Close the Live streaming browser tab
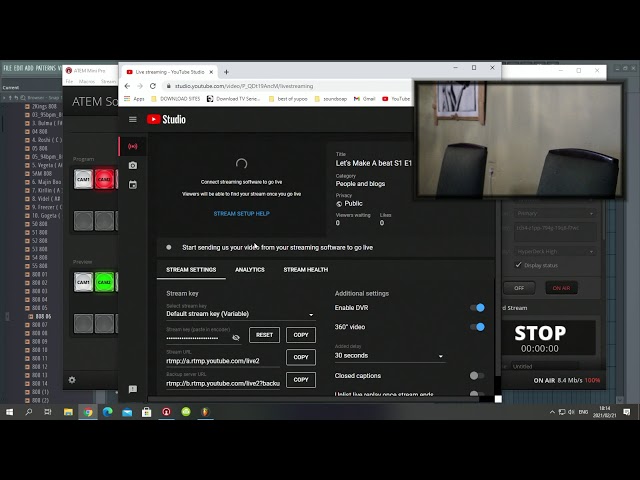The width and height of the screenshot is (640, 480). point(211,72)
